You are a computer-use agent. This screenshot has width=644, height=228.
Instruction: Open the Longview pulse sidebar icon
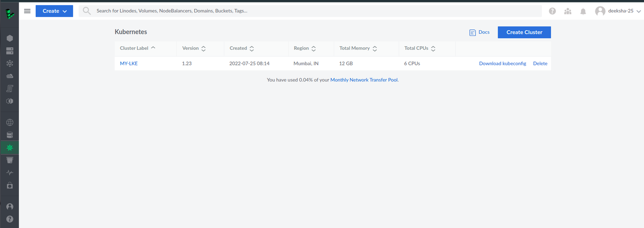pos(10,173)
